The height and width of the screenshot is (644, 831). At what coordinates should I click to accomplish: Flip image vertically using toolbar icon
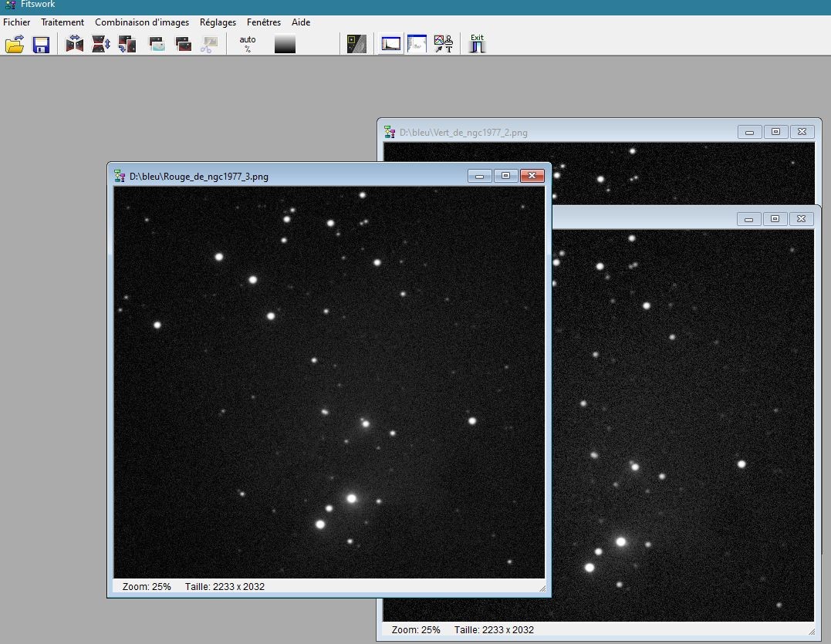(101, 43)
